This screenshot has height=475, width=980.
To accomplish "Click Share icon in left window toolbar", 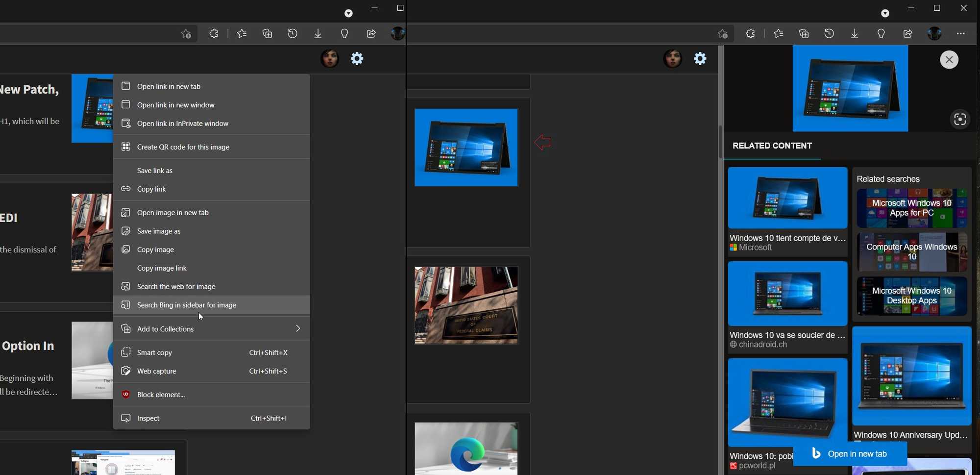I will (371, 34).
